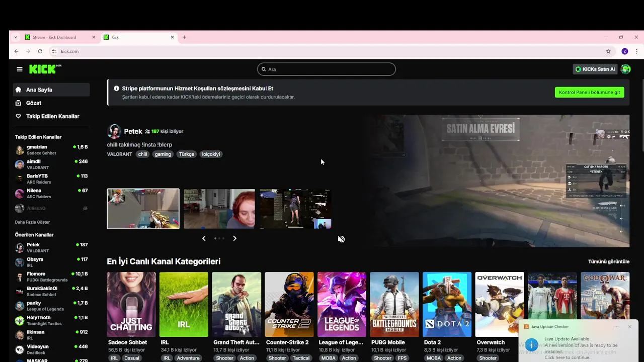This screenshot has width=644, height=362.
Task: Open PUBG Mobile category card
Action: coord(394,304)
